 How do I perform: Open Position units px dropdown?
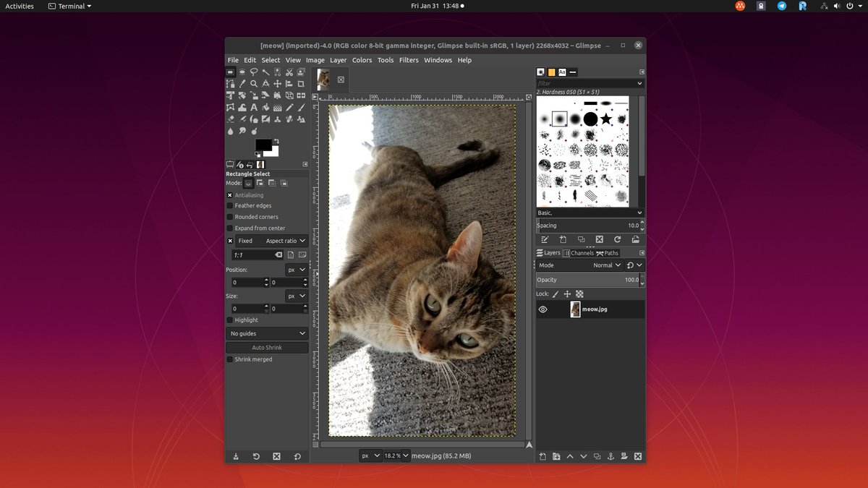coord(297,270)
